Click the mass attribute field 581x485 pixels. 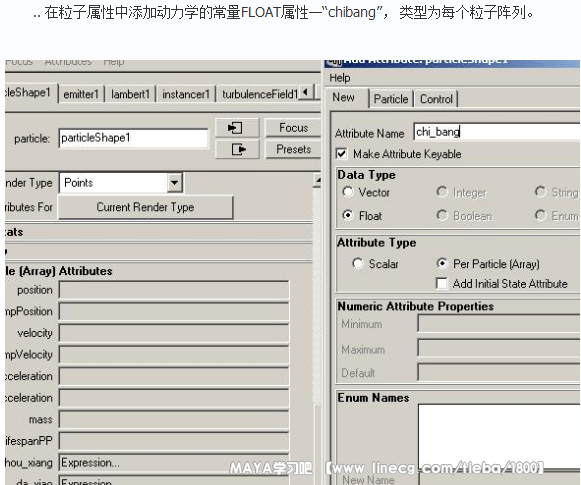point(174,419)
